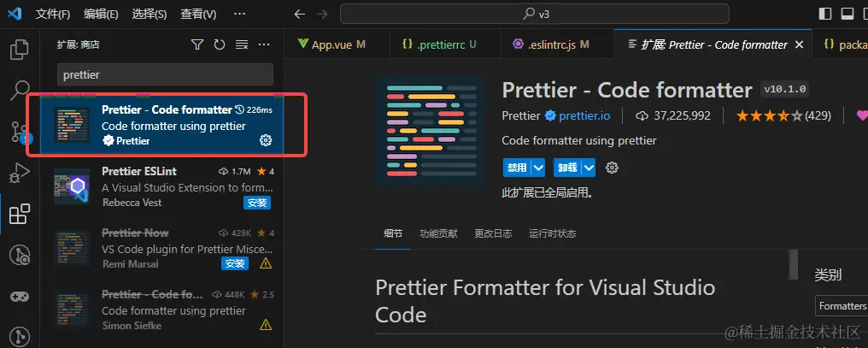Click the Prettier publisher name in header
Image resolution: width=868 pixels, height=348 pixels.
point(521,115)
